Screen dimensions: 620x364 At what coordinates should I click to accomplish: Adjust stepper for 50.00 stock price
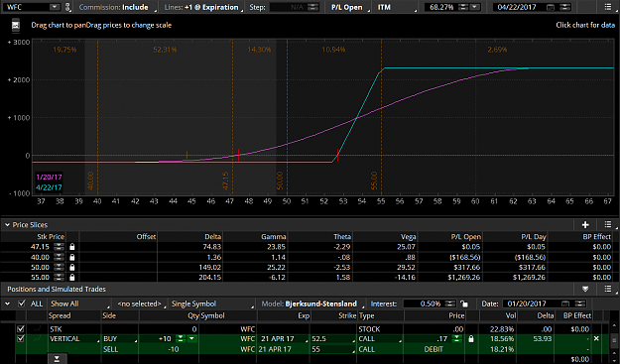pyautogui.click(x=59, y=267)
